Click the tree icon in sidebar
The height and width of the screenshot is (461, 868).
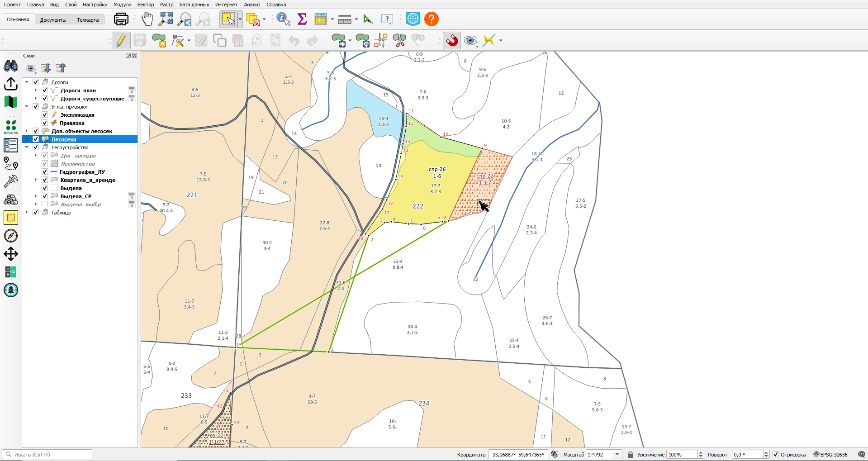tap(11, 290)
